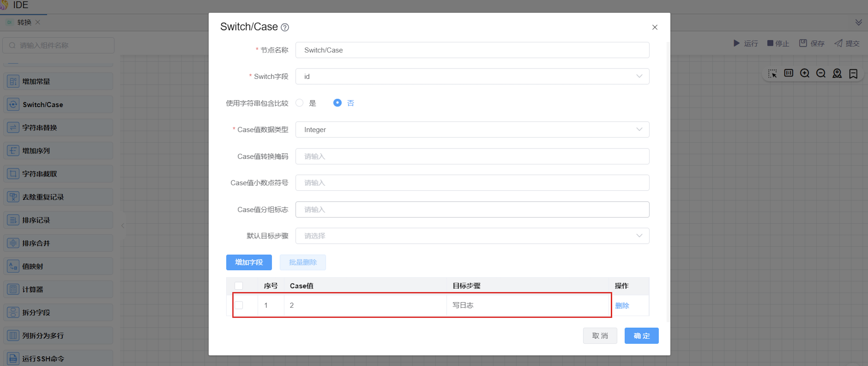Open the 默认目标步骤 dropdown
Image resolution: width=868 pixels, height=366 pixels.
tap(472, 236)
